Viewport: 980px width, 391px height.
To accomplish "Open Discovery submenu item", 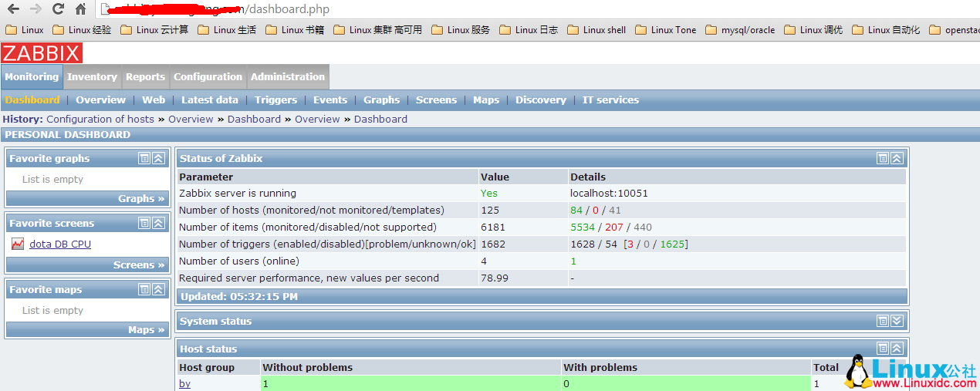I will pos(541,99).
